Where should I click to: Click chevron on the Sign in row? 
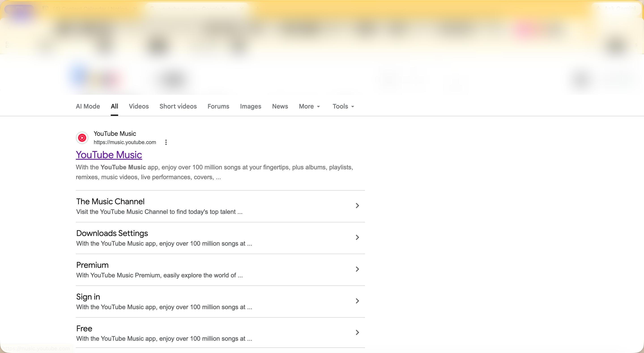tap(357, 301)
